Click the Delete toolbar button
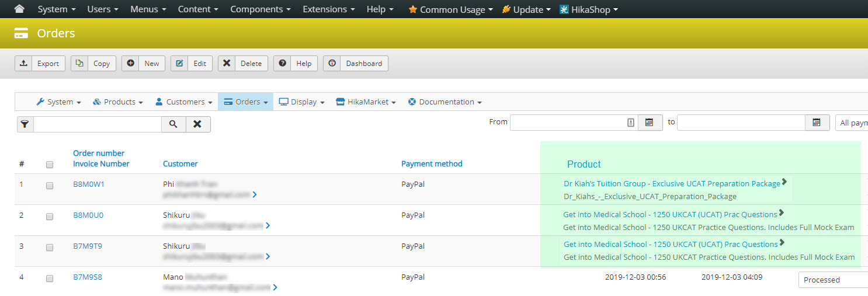This screenshot has height=296, width=868. [x=243, y=64]
